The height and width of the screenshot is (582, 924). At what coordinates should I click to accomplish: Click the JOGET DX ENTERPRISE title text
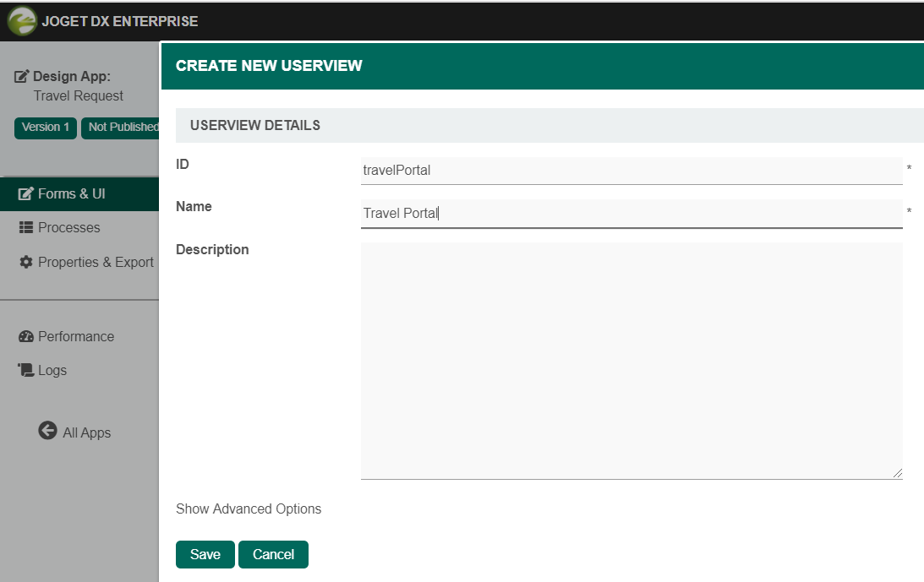pos(119,21)
